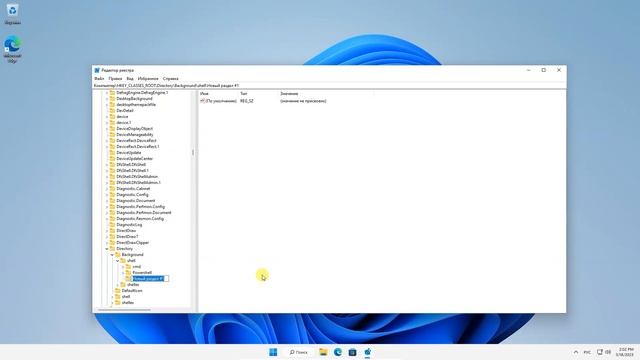Click the folder icon of DefaultIcon key
Screen dimensions: 640x360
click(118, 291)
